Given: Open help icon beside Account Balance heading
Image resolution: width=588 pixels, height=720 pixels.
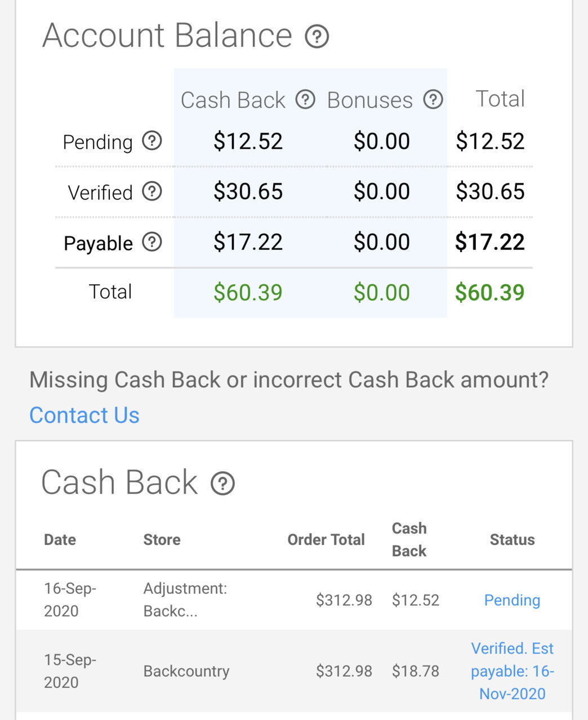Looking at the screenshot, I should pyautogui.click(x=317, y=37).
